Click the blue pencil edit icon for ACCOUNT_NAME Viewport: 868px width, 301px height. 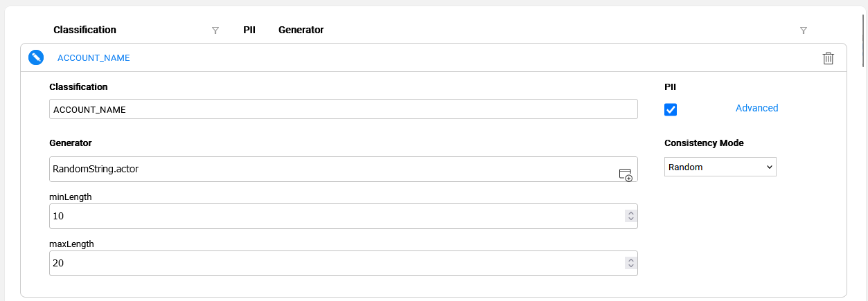point(36,57)
